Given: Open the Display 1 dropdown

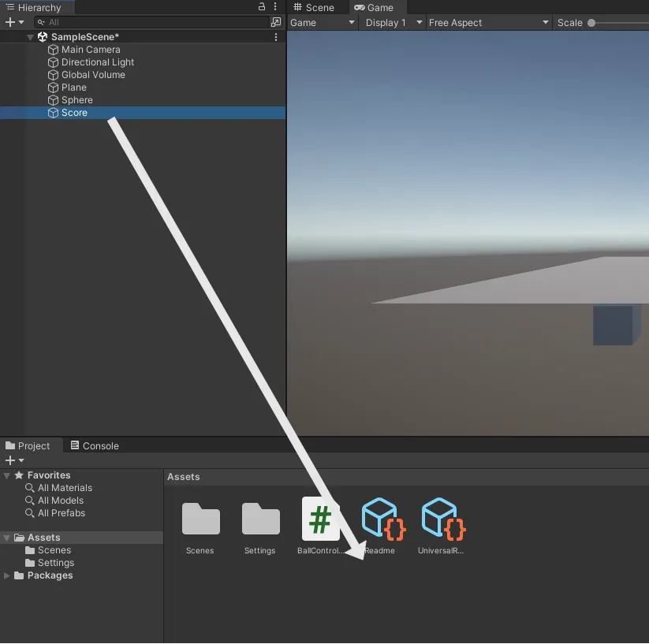Looking at the screenshot, I should tap(394, 23).
